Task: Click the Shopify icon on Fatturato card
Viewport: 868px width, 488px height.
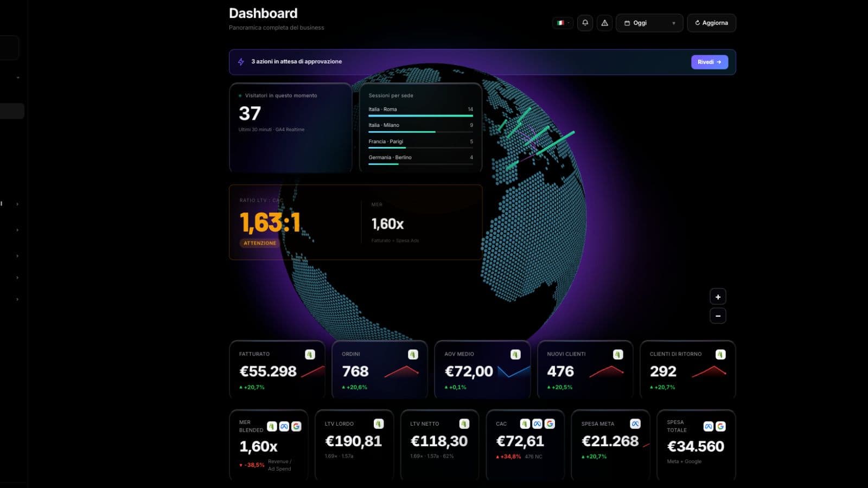Action: (x=310, y=354)
